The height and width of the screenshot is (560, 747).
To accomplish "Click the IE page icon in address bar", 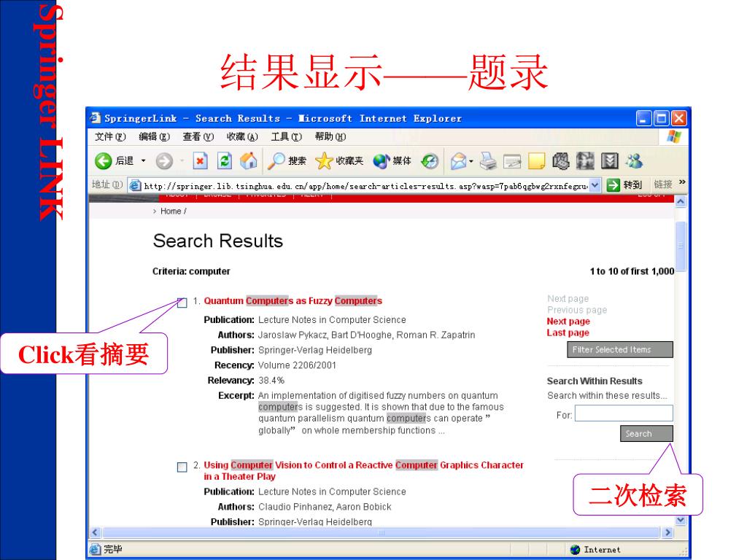I will (x=135, y=185).
